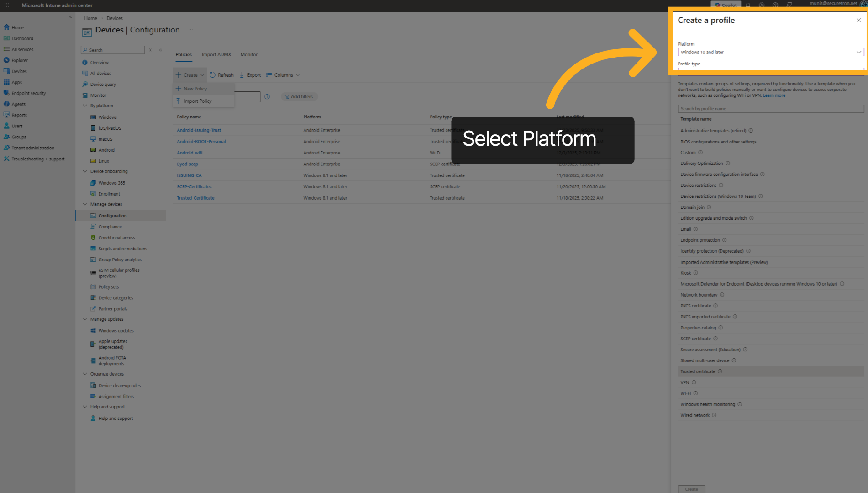This screenshot has height=493, width=868.
Task: Open the Reports section
Action: coord(18,115)
